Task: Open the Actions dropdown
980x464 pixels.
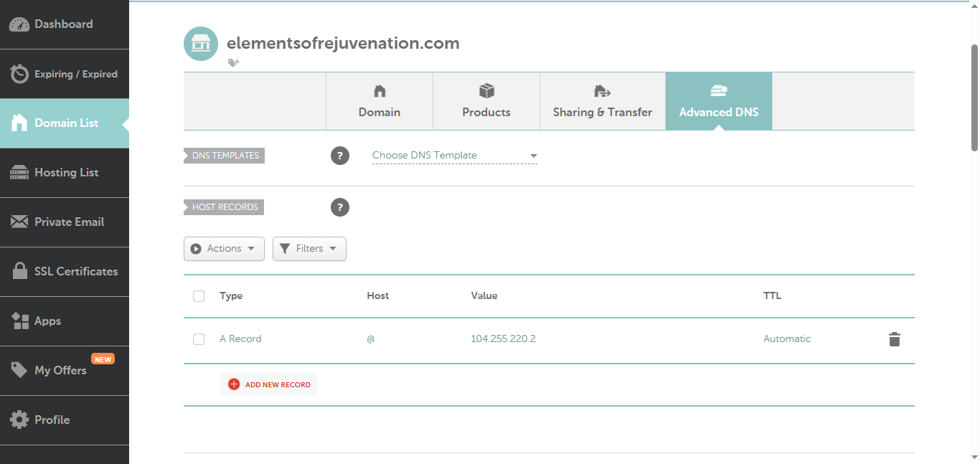Action: click(224, 249)
